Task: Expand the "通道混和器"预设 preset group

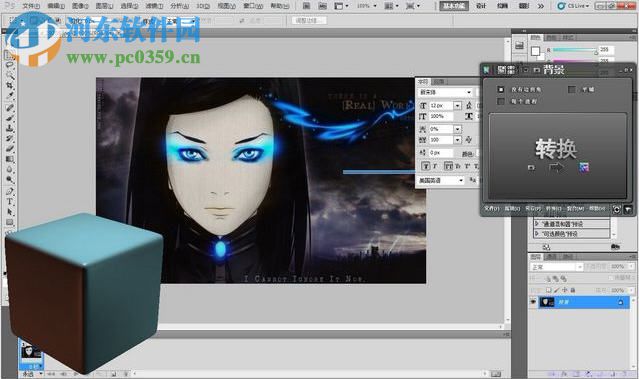Action: point(537,224)
